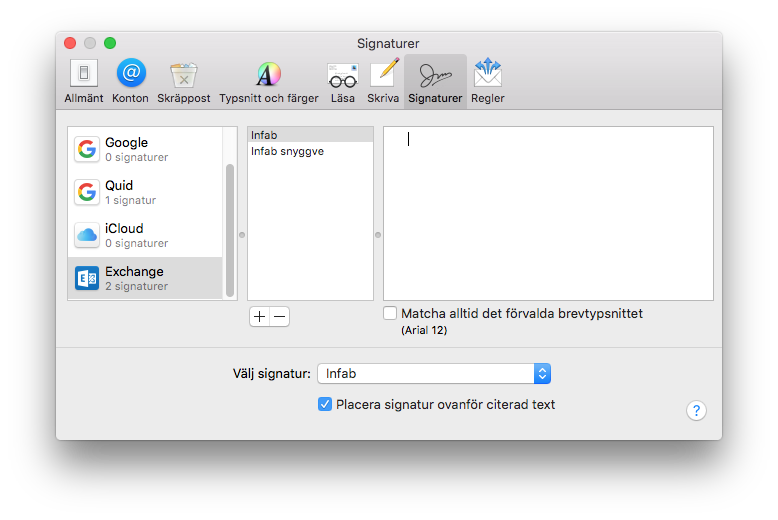The image size is (778, 520).
Task: Click inside the signature text editor
Action: pyautogui.click(x=548, y=213)
